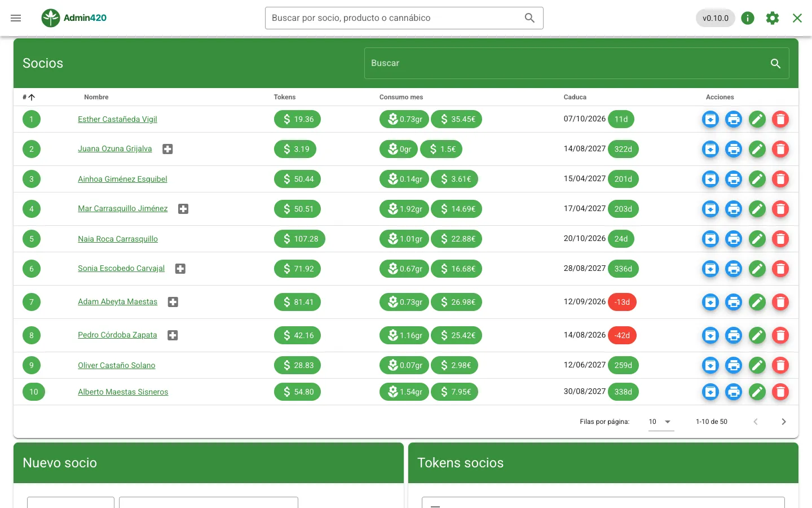This screenshot has height=508, width=812.
Task: Click the Socios search magnifier icon
Action: pyautogui.click(x=776, y=63)
